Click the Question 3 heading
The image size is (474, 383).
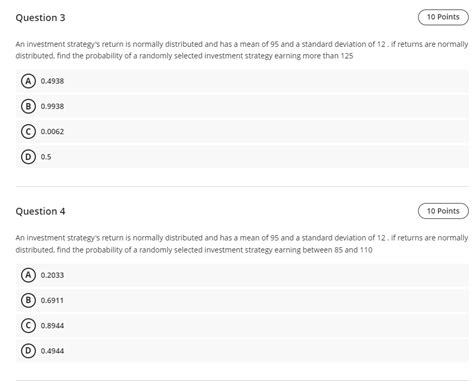pyautogui.click(x=40, y=18)
